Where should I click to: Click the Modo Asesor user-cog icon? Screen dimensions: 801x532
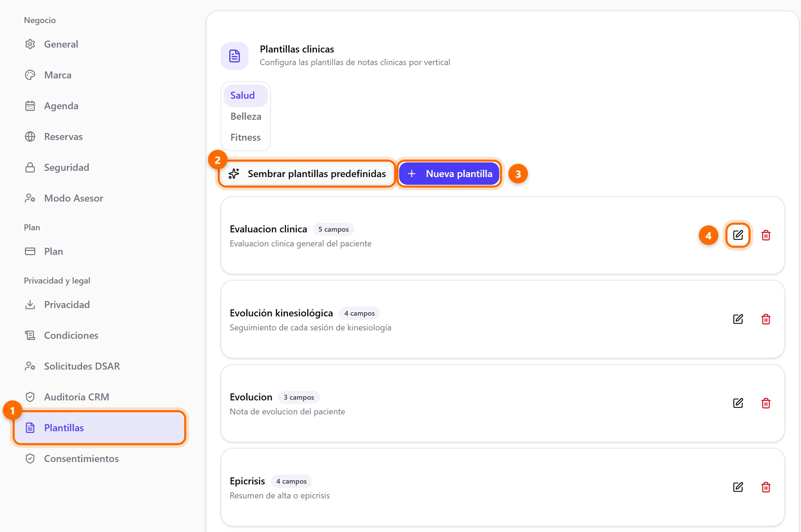(30, 198)
